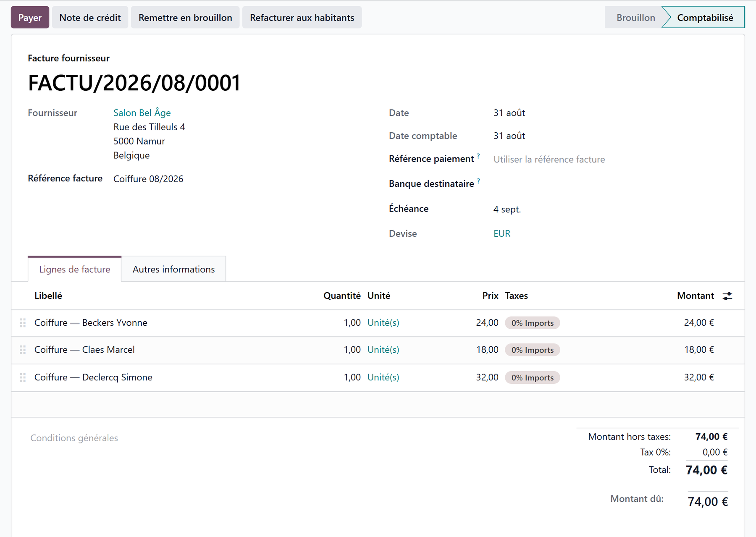
Task: Click amount 18,00 € in Montant column
Action: click(699, 349)
